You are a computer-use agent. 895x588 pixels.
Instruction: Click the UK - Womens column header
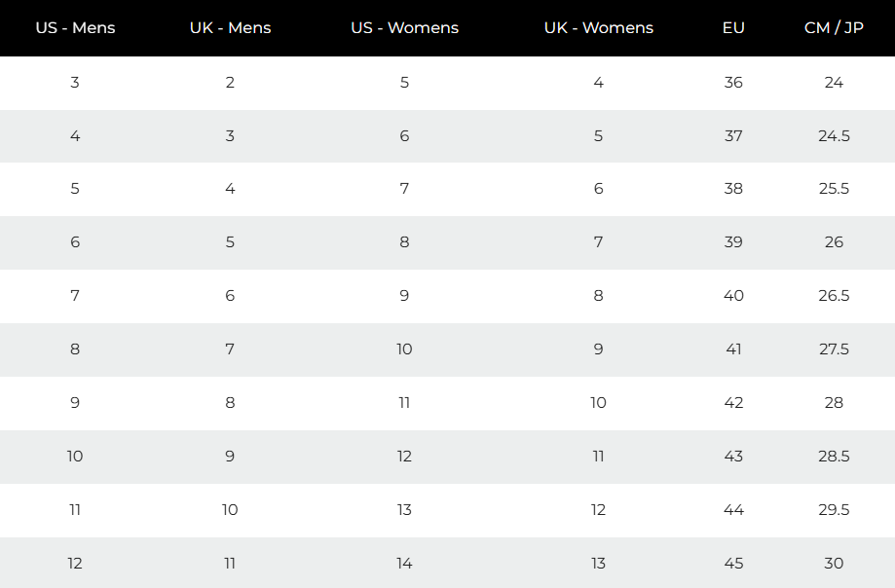[598, 27]
